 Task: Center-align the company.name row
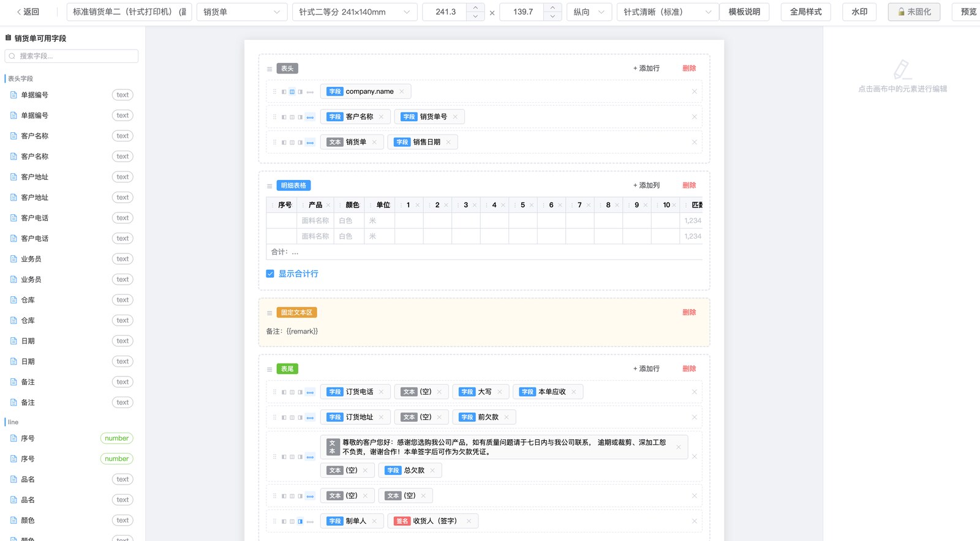pyautogui.click(x=292, y=92)
